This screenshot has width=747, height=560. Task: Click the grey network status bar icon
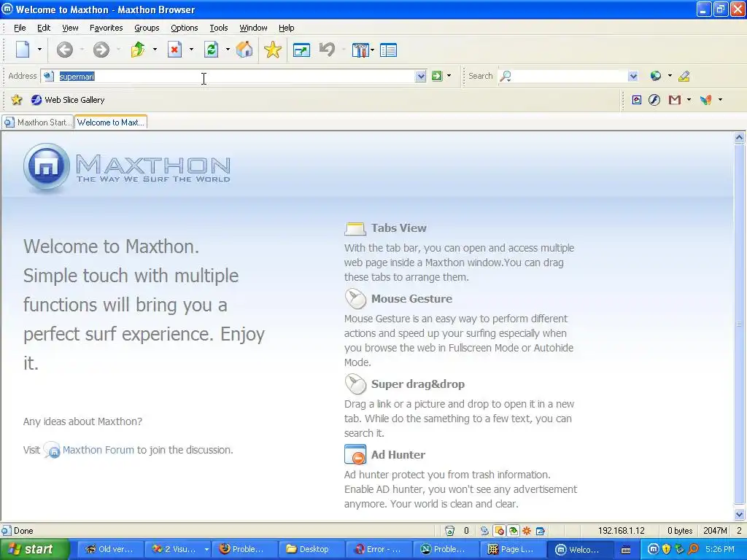pos(484,531)
